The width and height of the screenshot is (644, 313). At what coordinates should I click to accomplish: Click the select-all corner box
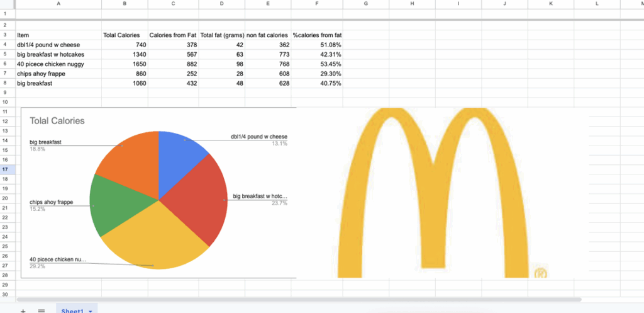tap(6, 4)
